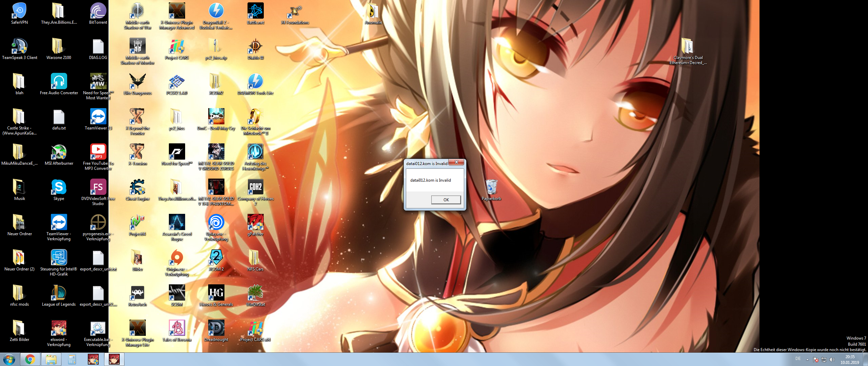
Task: Click the DE language indicator
Action: click(798, 359)
